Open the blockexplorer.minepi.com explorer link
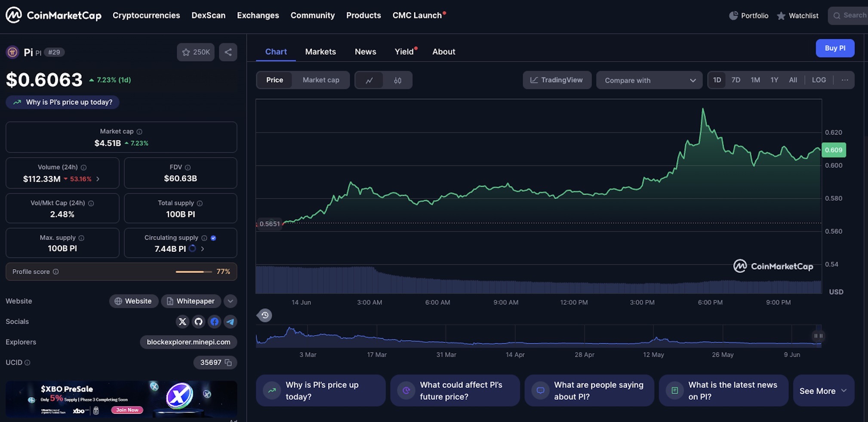Image resolution: width=868 pixels, height=422 pixels. (x=188, y=342)
